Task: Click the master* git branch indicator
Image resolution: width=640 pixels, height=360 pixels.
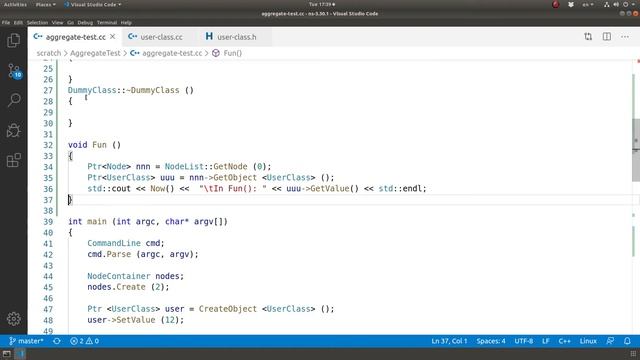Action: click(x=26, y=341)
